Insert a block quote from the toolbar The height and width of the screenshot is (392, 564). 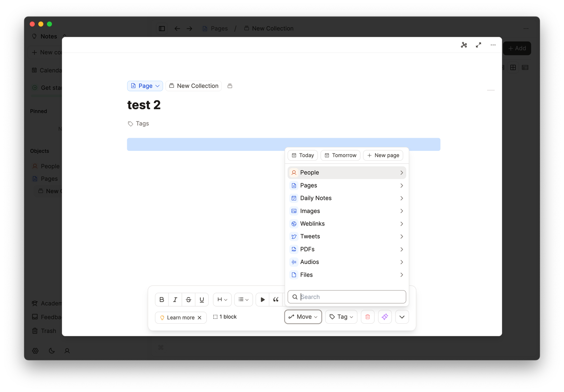pyautogui.click(x=276, y=300)
